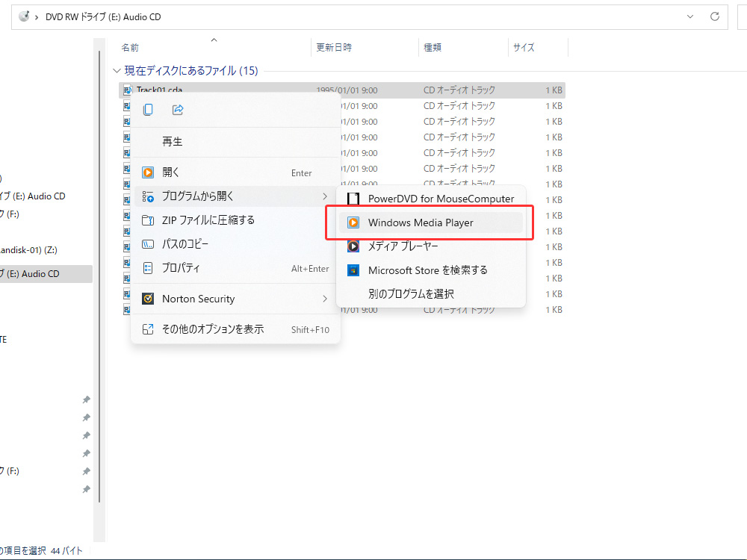
Task: Click the CD オーディオ トラック type of Track01
Action: point(459,90)
